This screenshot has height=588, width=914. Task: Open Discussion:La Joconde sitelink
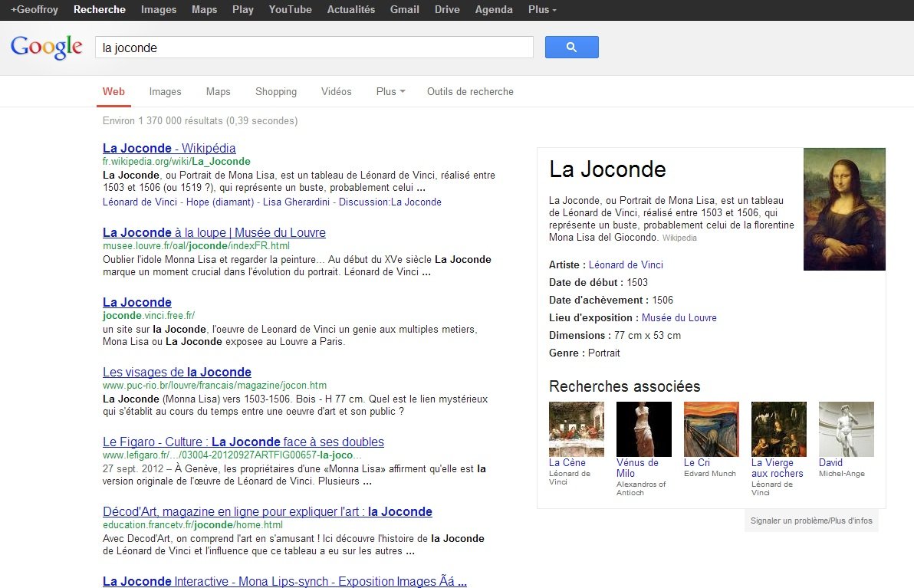(390, 202)
